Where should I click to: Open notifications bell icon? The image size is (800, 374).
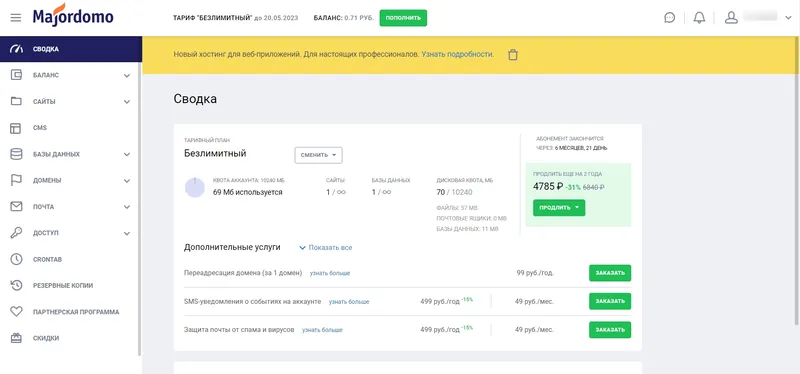[699, 18]
